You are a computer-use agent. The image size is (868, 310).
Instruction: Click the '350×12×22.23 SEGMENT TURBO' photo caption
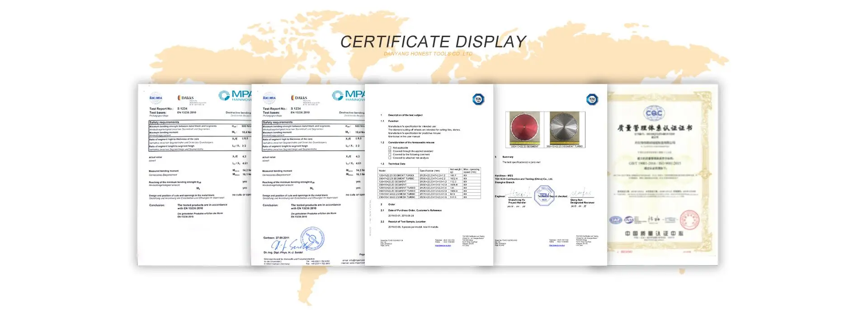(565, 146)
